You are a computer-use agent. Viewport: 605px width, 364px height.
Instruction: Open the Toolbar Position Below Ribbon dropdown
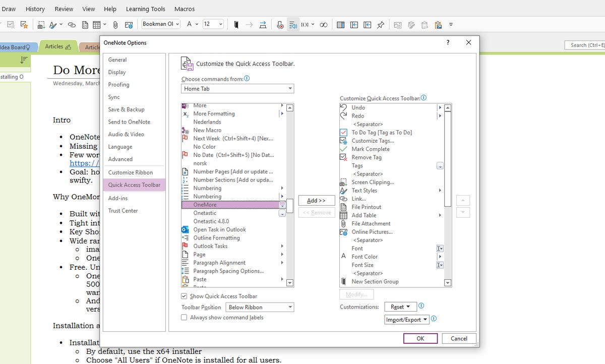click(260, 307)
